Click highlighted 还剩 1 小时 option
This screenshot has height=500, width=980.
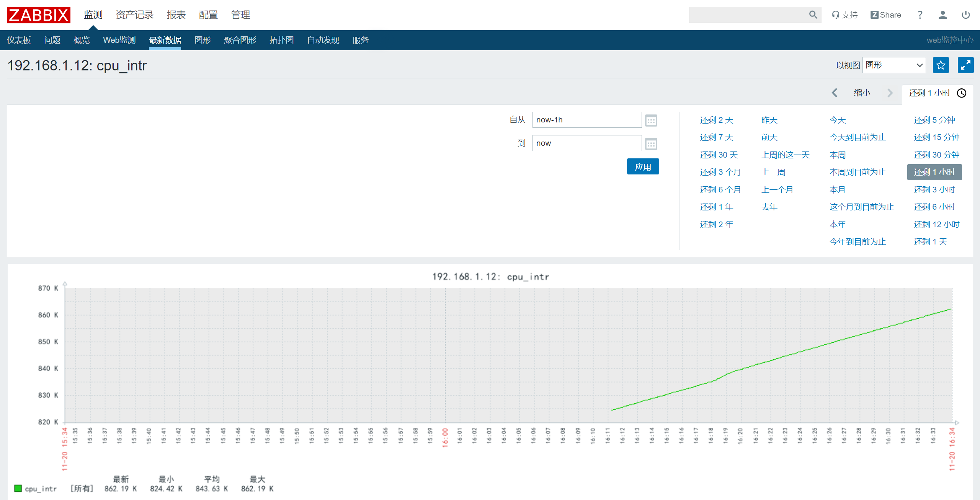(934, 172)
